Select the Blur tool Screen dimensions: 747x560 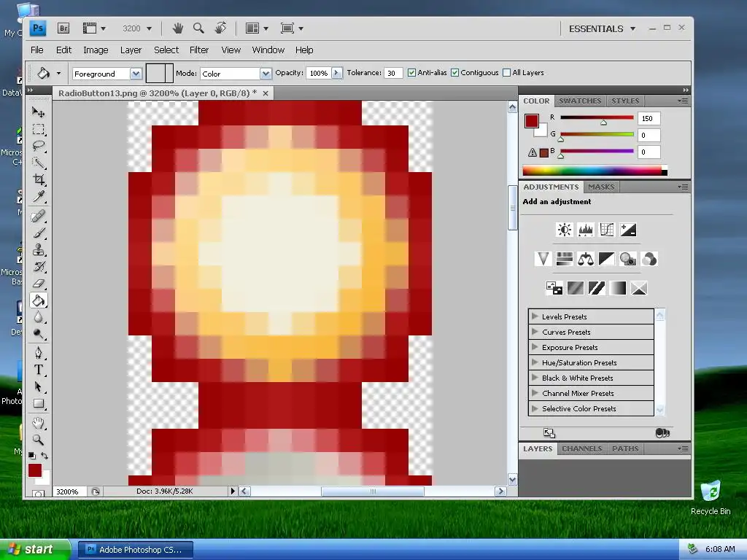[x=38, y=317]
